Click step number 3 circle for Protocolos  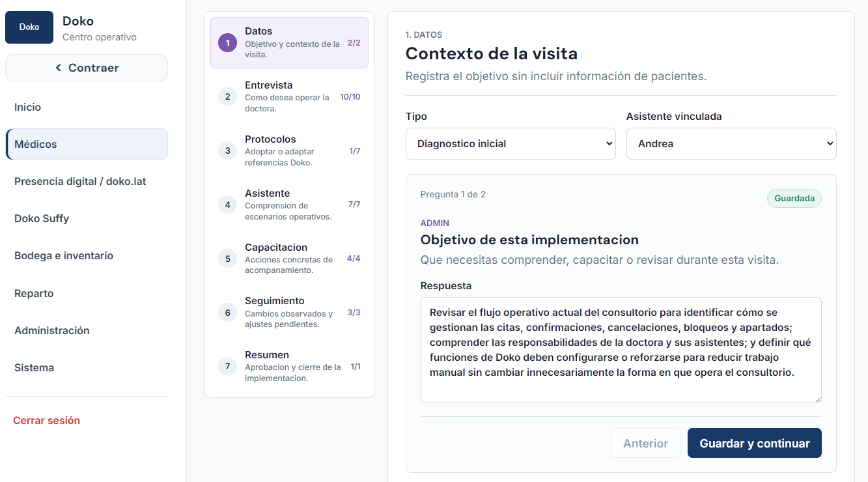(x=227, y=151)
